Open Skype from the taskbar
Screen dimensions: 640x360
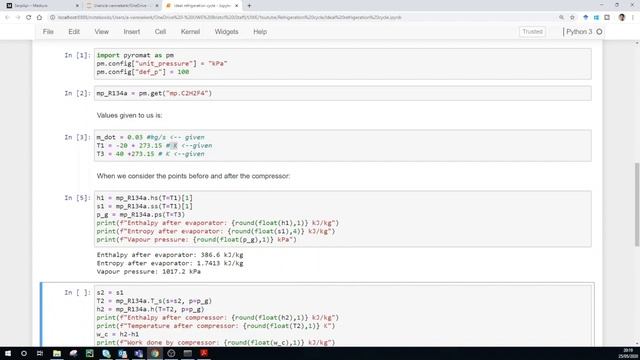click(106, 353)
